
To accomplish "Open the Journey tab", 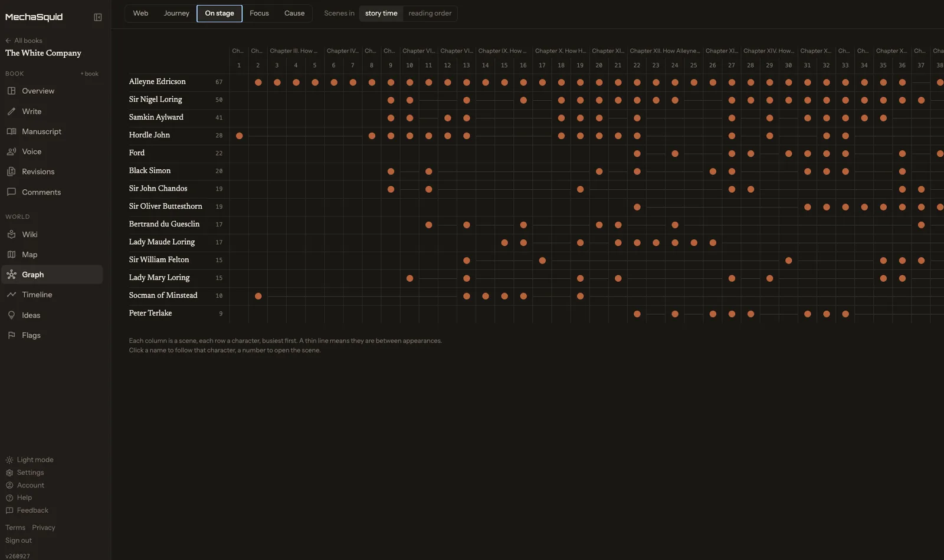I will point(176,14).
